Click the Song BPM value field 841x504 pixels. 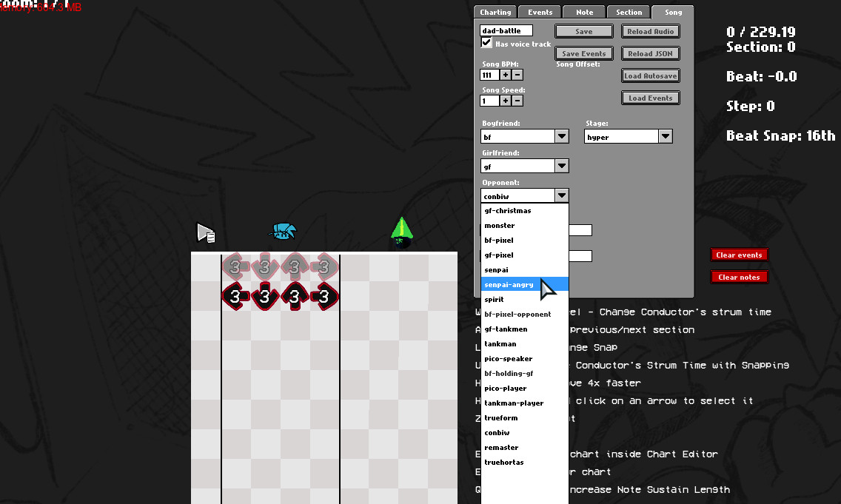(489, 75)
